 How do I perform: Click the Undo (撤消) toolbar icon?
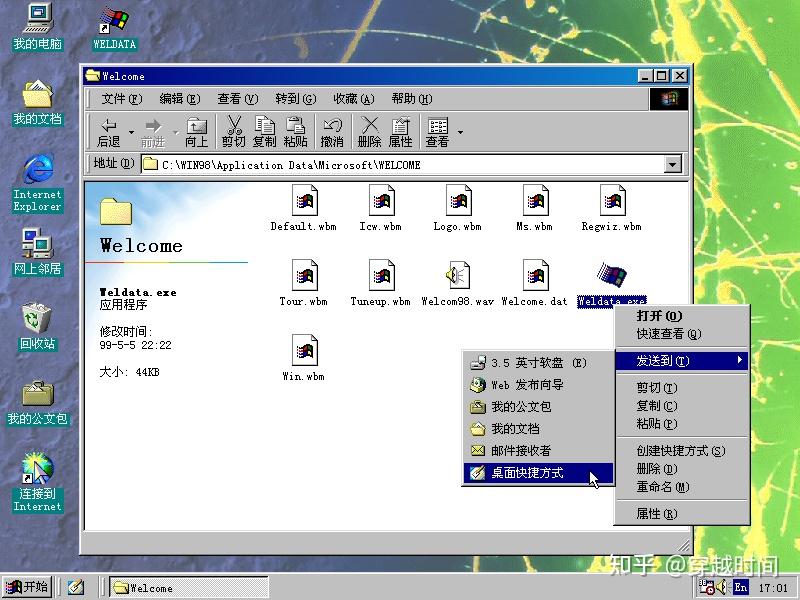[x=332, y=132]
